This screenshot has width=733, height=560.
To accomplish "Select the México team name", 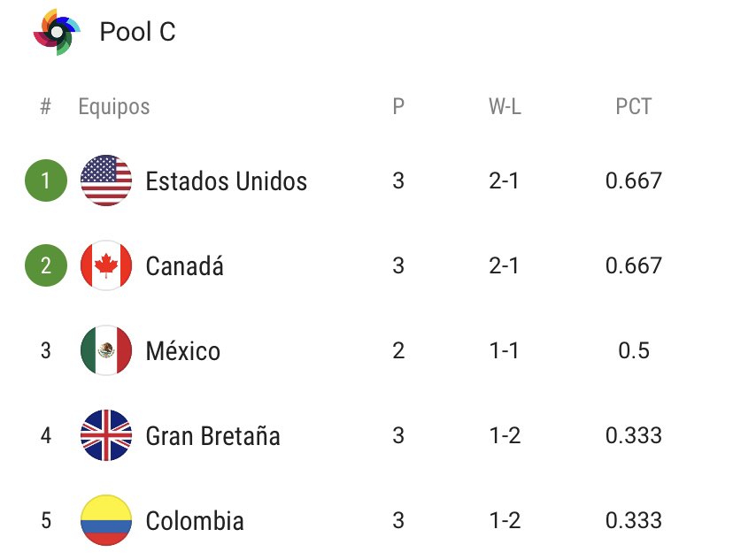I will (182, 351).
